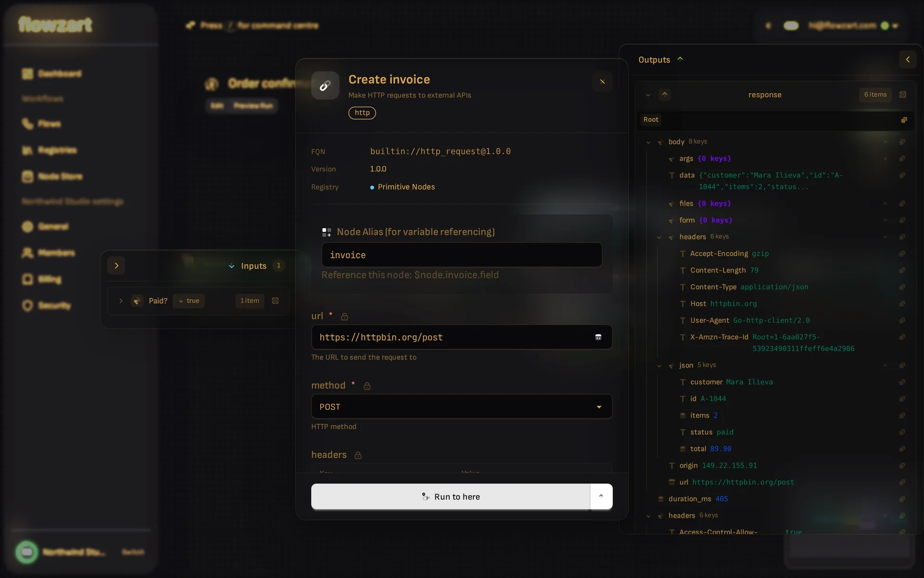This screenshot has height=578, width=924.
Task: Collapse the Inputs section chevron
Action: pos(231,266)
